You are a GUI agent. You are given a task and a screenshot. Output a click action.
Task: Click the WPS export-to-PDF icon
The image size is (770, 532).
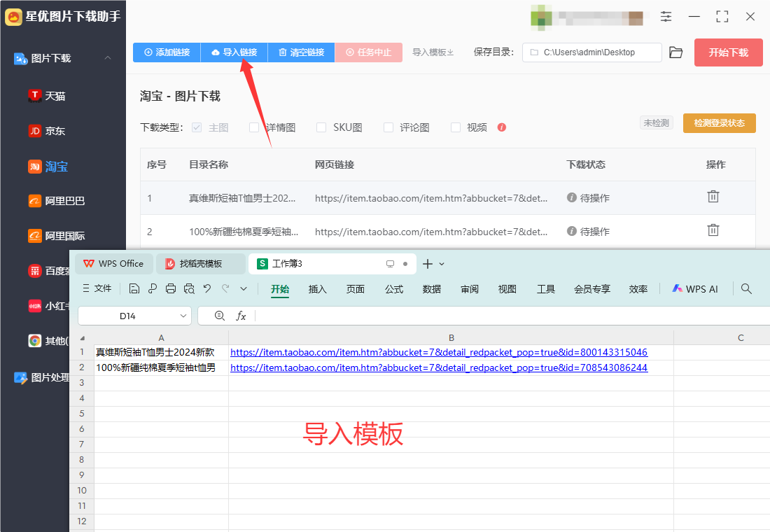click(x=153, y=289)
